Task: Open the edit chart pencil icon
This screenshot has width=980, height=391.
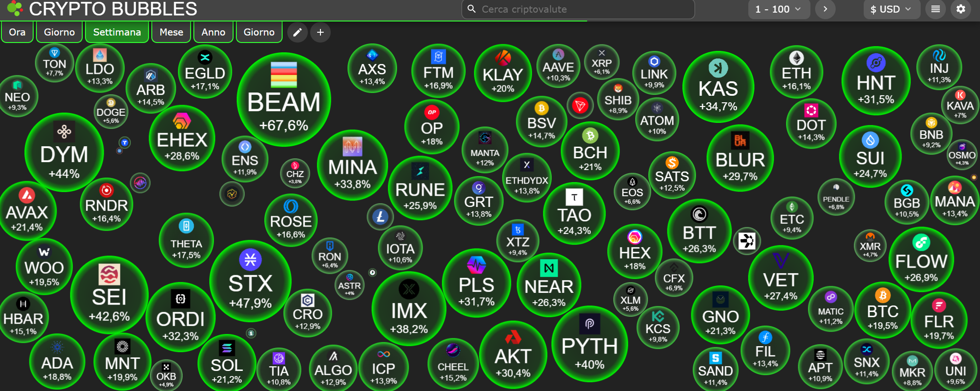Action: (298, 32)
